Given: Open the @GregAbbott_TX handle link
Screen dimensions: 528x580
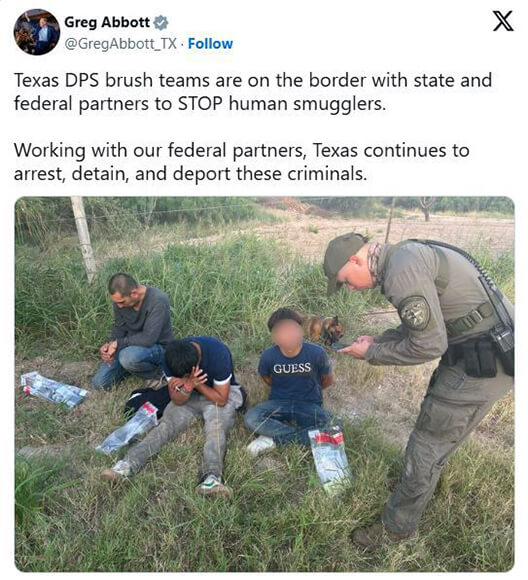Looking at the screenshot, I should coord(121,44).
